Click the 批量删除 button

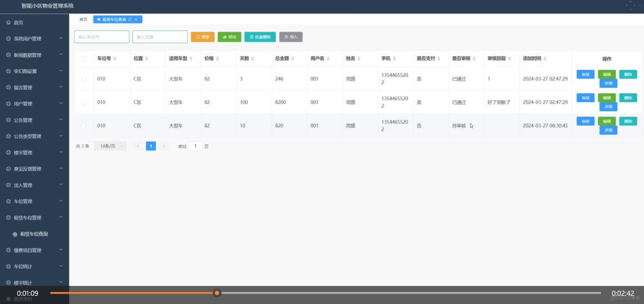[x=260, y=37]
